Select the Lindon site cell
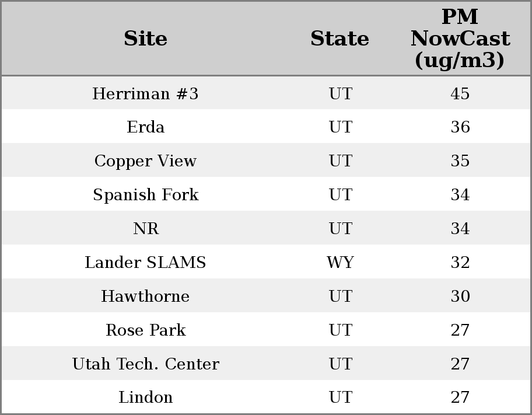Screen dimensions: 532x415 (145, 397)
